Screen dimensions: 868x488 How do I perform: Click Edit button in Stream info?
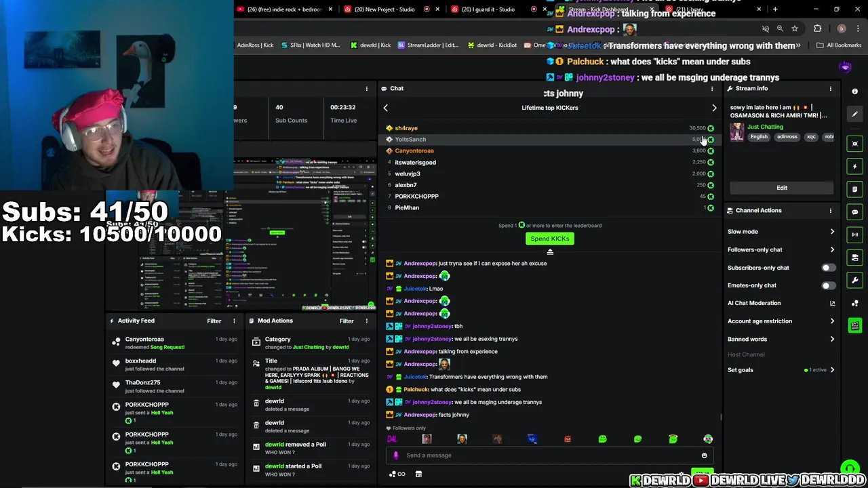click(x=782, y=188)
